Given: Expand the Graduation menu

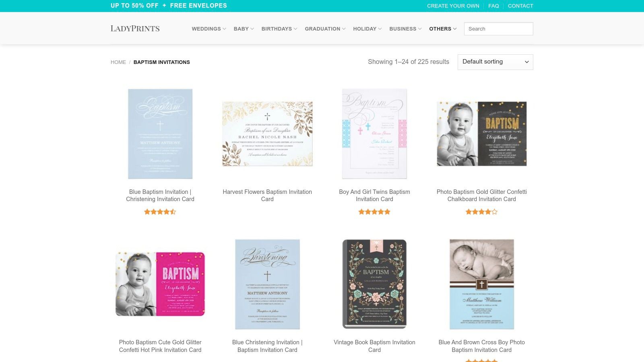Looking at the screenshot, I should pos(325,29).
